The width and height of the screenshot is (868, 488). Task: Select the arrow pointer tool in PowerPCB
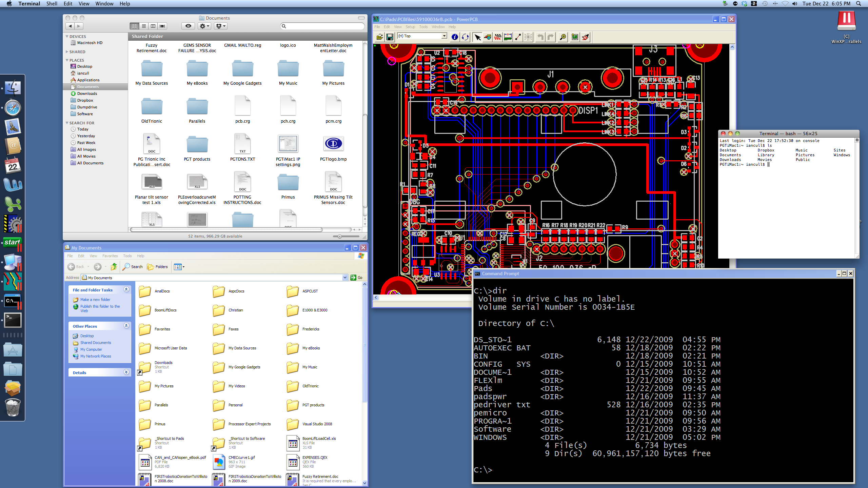pos(477,37)
